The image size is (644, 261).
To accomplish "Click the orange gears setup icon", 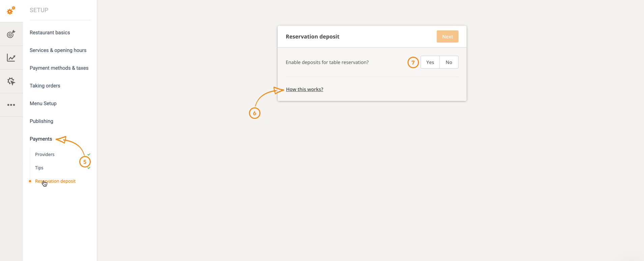I will coord(11,10).
